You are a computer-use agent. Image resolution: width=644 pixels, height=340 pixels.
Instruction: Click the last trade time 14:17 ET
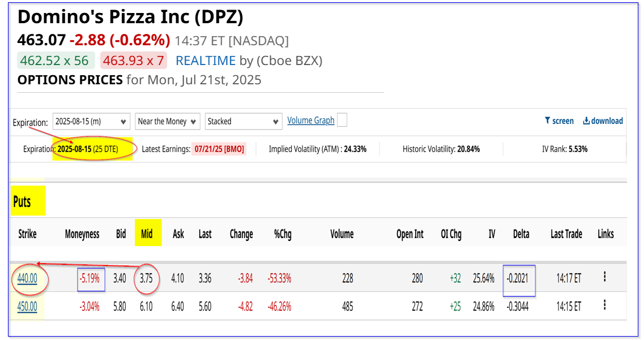click(x=569, y=278)
